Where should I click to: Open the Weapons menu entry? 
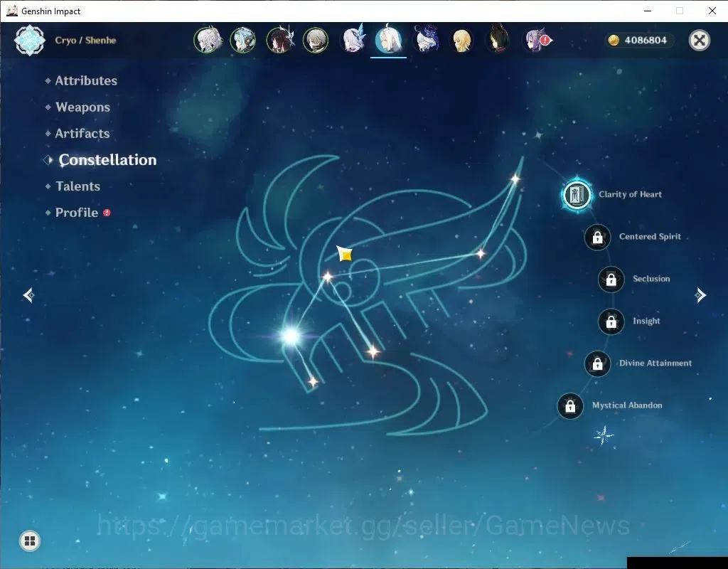82,107
